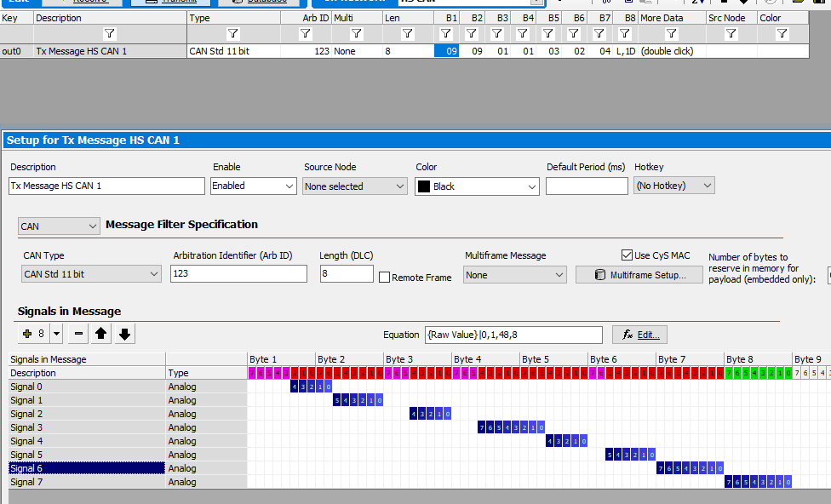Click the equation Edit button

pyautogui.click(x=639, y=335)
